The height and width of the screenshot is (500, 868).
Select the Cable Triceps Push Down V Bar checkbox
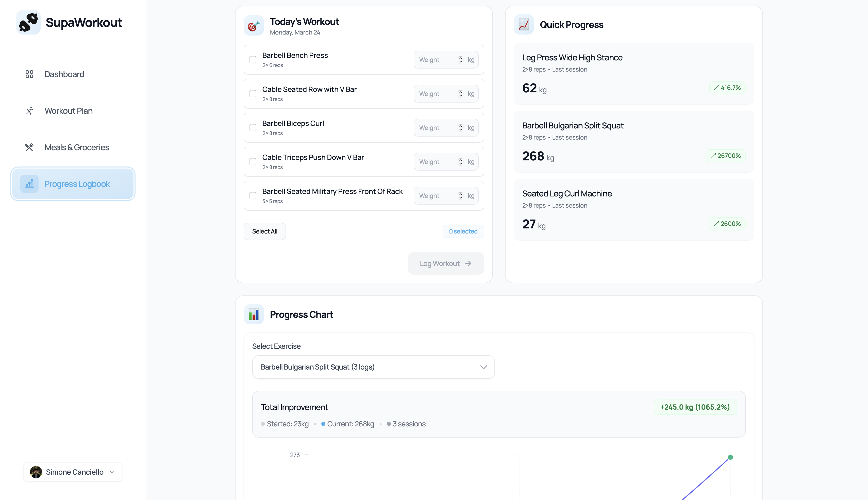[x=253, y=162]
